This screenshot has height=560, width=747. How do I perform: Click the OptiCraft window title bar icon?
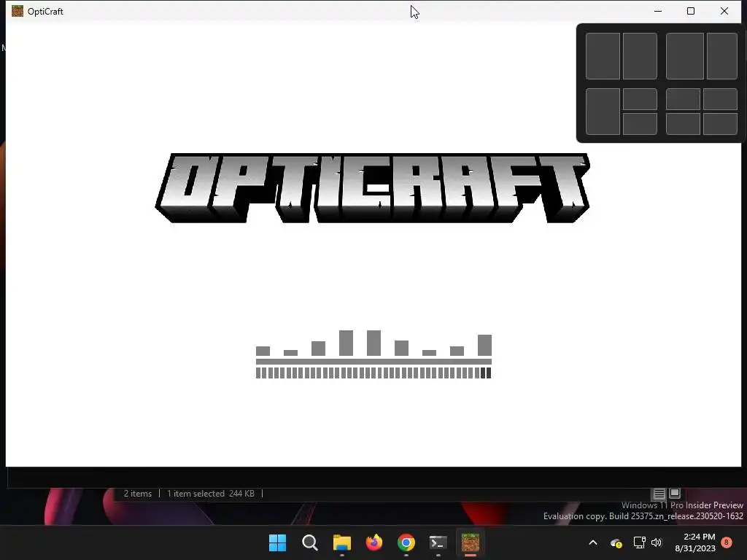pos(18,11)
